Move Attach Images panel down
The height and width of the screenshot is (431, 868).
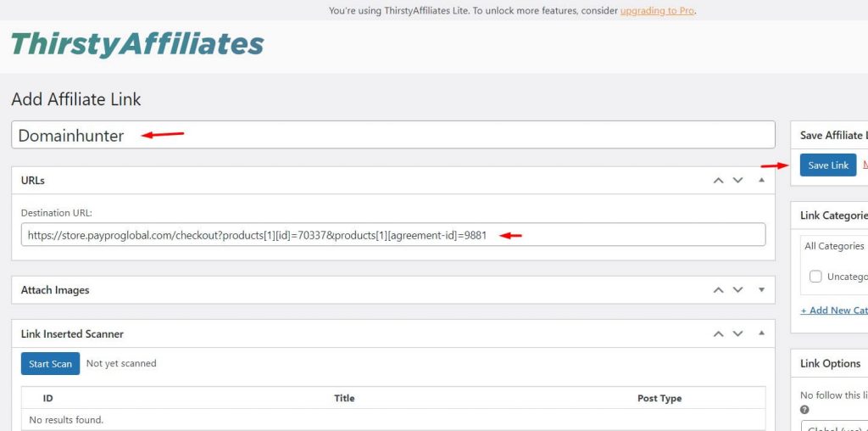click(738, 289)
